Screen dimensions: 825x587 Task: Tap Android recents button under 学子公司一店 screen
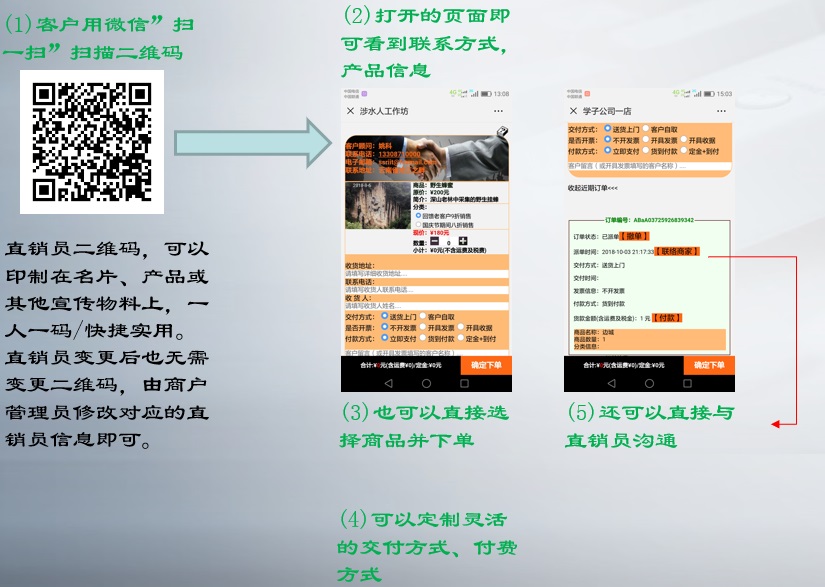[x=688, y=383]
